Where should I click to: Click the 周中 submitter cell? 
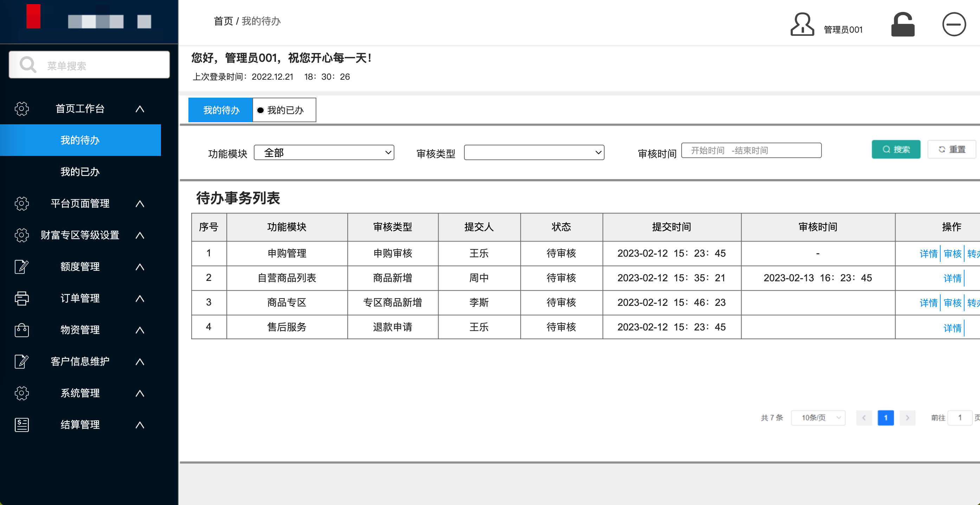coord(479,278)
